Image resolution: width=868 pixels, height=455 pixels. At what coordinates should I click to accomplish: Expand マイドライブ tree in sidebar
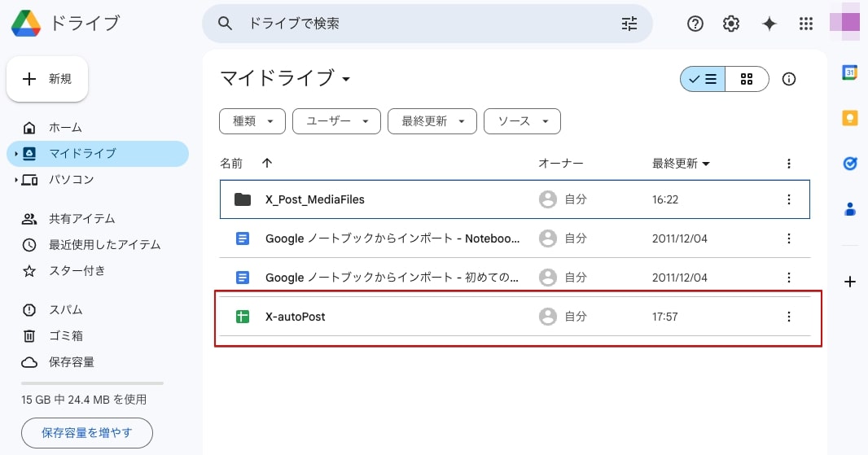16,153
